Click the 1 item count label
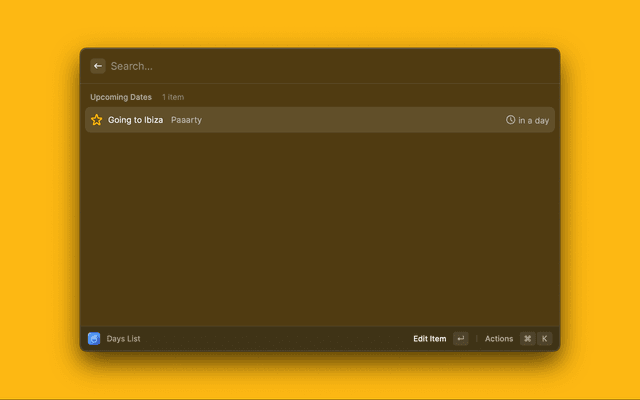Image resolution: width=640 pixels, height=400 pixels. [173, 97]
